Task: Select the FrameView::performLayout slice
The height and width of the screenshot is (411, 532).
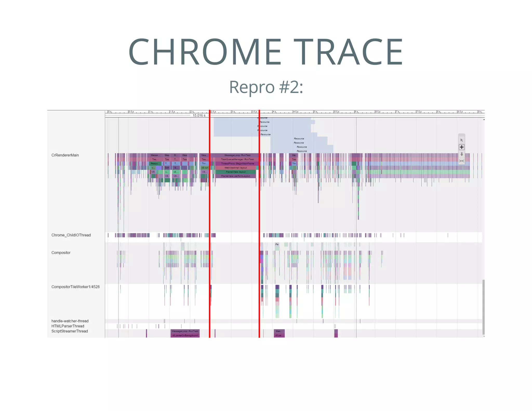Action: (235, 176)
